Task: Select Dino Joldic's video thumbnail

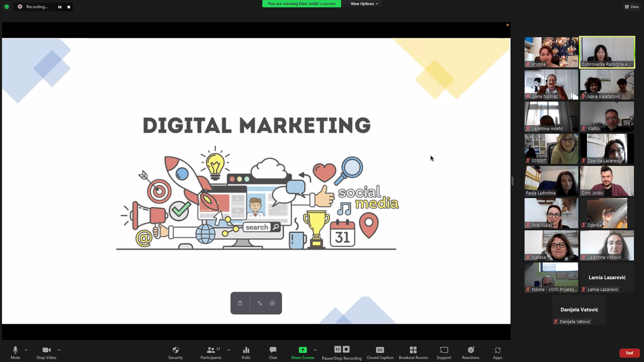Action: click(x=607, y=181)
